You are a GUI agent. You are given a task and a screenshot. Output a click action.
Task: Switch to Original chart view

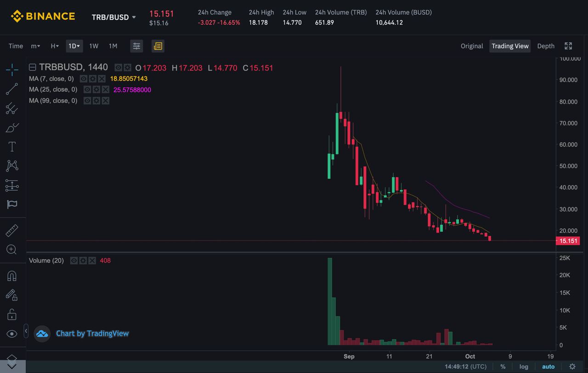click(x=472, y=46)
